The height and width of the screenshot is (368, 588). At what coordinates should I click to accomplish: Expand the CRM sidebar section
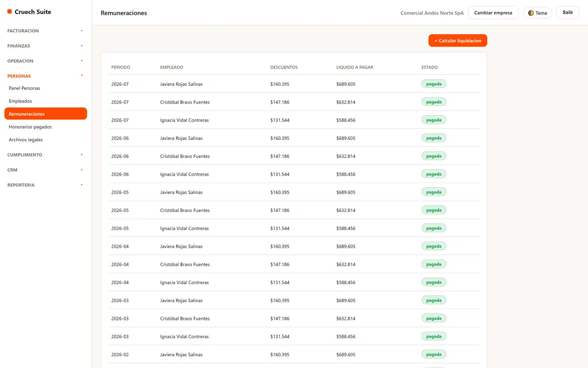tap(46, 170)
